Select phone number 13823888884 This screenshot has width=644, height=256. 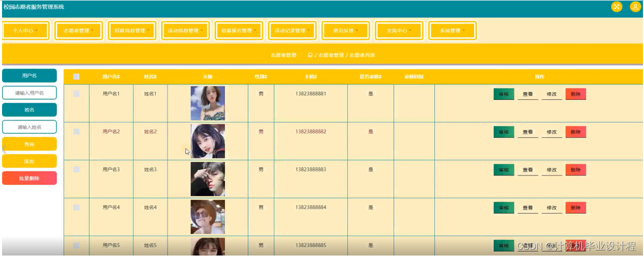310,207
